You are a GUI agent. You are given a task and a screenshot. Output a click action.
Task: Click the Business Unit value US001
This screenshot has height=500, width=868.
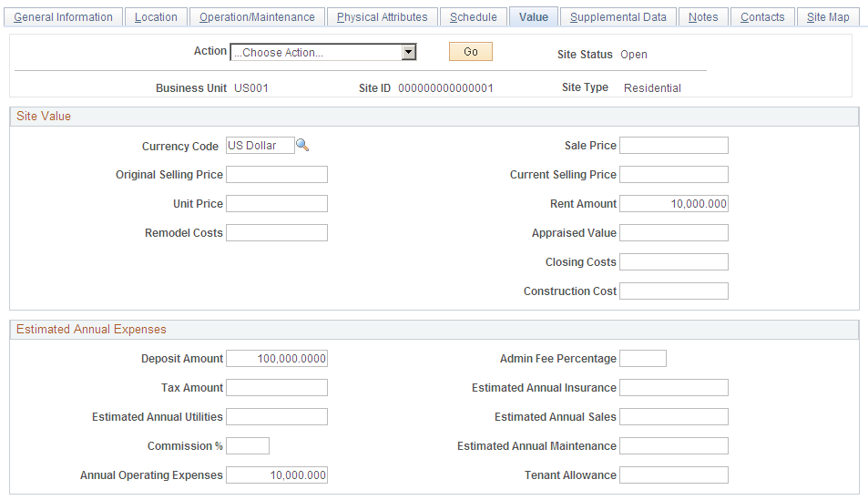[251, 88]
